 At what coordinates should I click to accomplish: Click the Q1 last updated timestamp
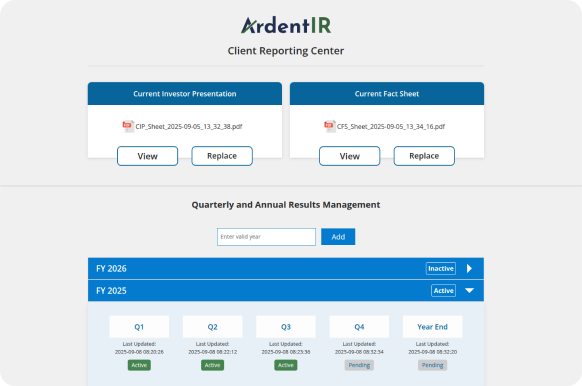[x=139, y=352]
